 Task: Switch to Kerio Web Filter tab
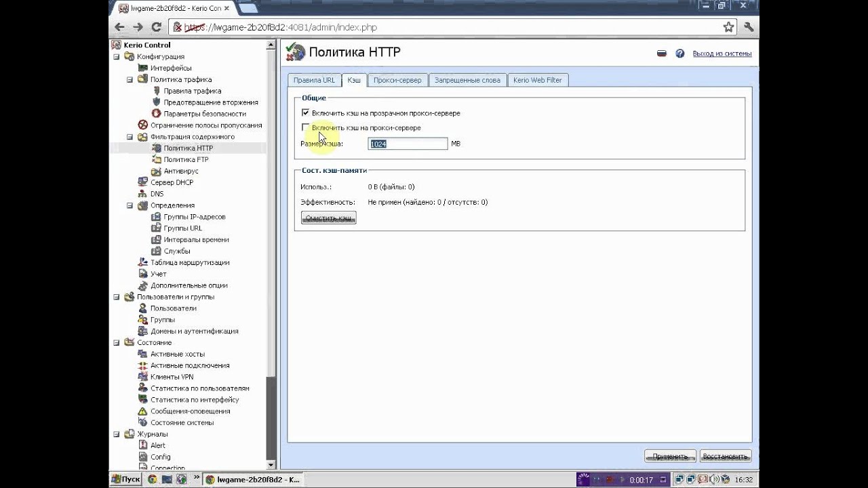538,80
